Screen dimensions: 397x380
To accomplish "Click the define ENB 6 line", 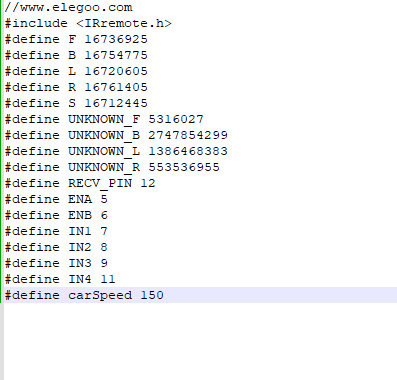I will click(56, 215).
